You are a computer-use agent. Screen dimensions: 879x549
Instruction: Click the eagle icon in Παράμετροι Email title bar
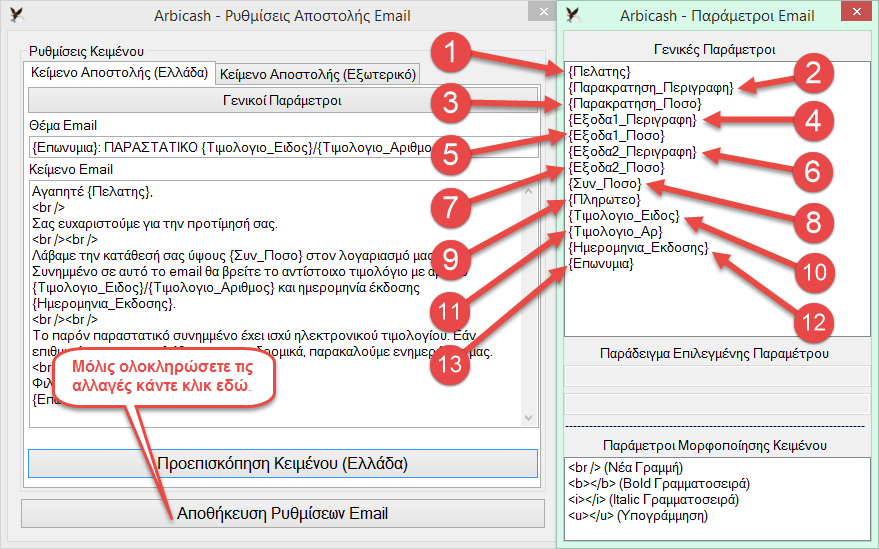(573, 15)
